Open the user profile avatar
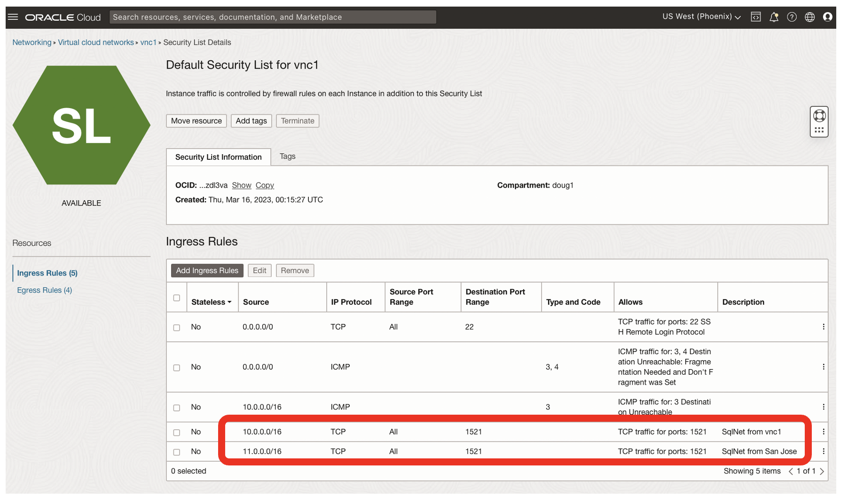848x504 pixels. pyautogui.click(x=827, y=17)
